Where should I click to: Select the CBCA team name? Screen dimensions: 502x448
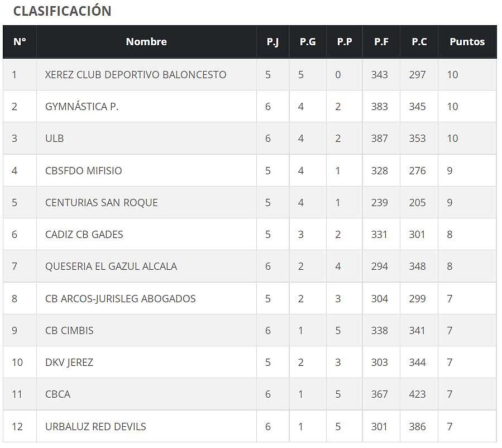(58, 394)
